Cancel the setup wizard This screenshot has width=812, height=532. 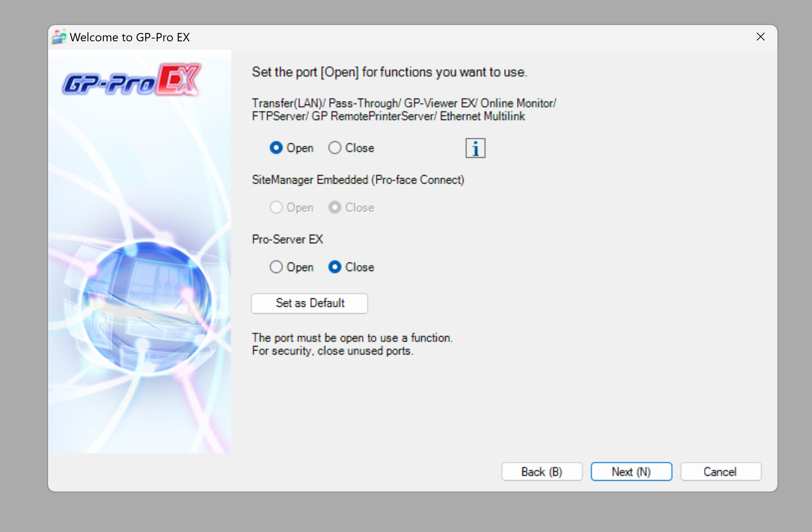[x=720, y=472]
